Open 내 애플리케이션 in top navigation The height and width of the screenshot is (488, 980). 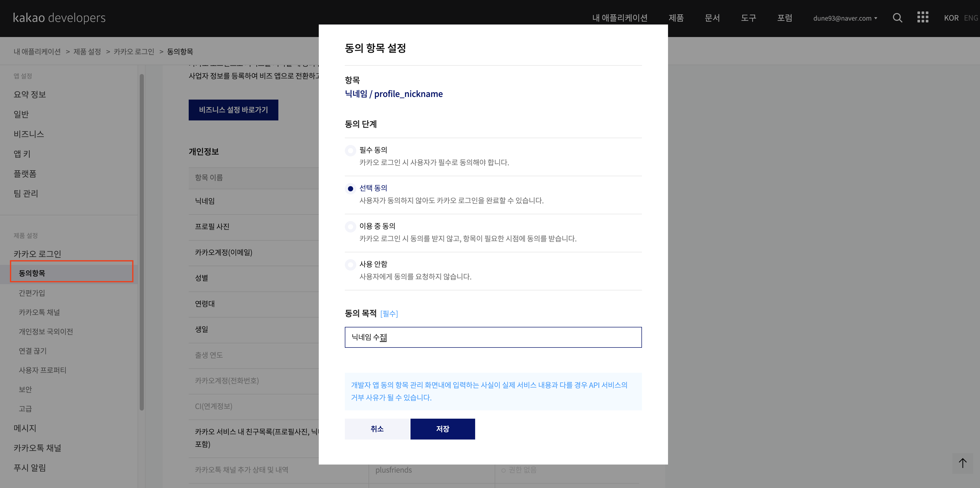(620, 18)
